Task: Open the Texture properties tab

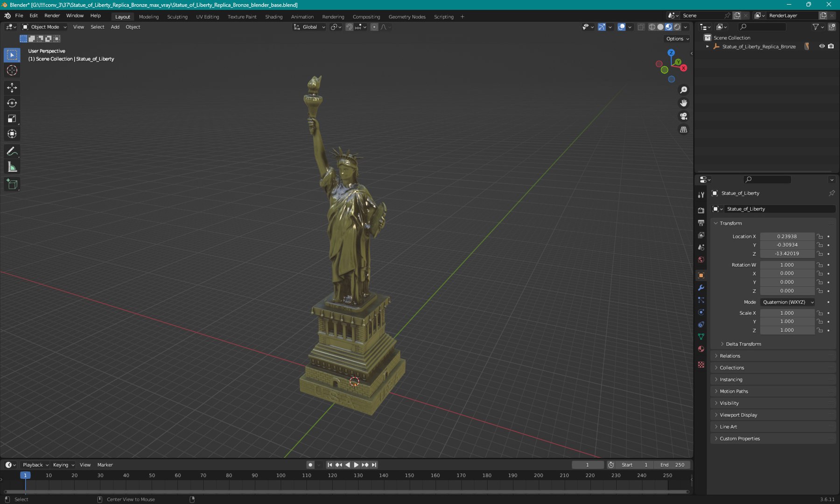Action: [x=701, y=364]
